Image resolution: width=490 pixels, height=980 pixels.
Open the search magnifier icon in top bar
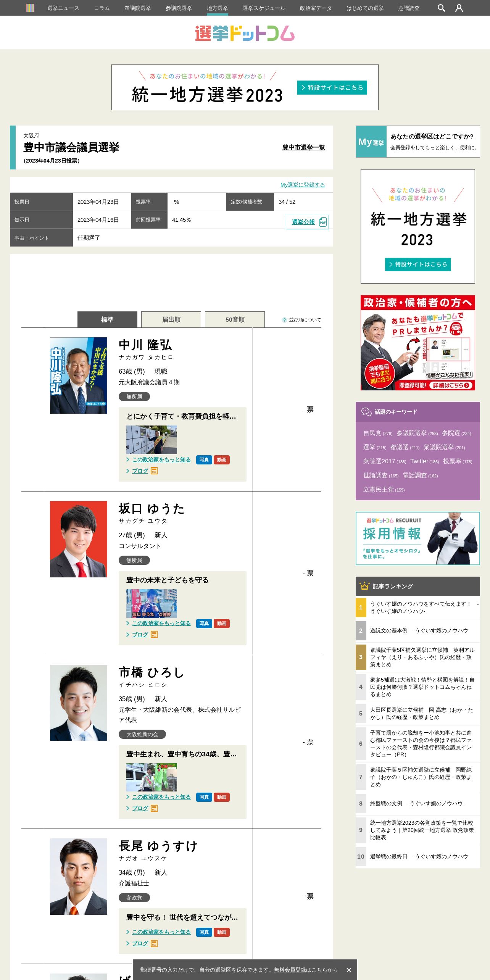pos(441,8)
